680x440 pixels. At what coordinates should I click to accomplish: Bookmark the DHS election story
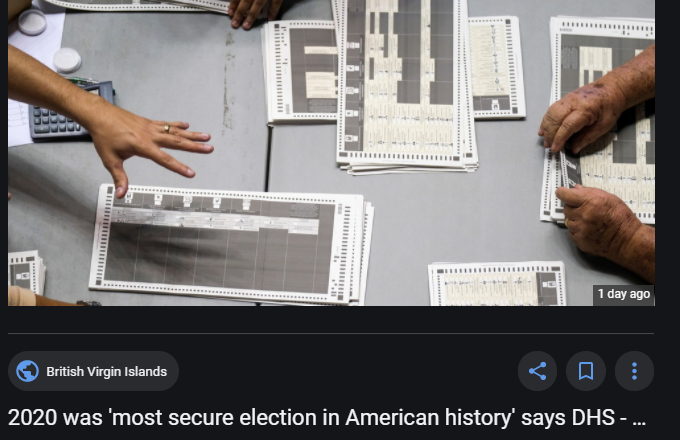point(586,371)
